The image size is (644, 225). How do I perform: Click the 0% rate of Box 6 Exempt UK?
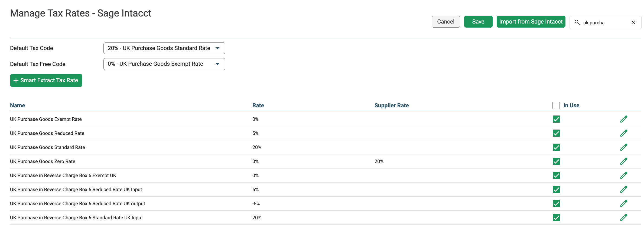255,176
